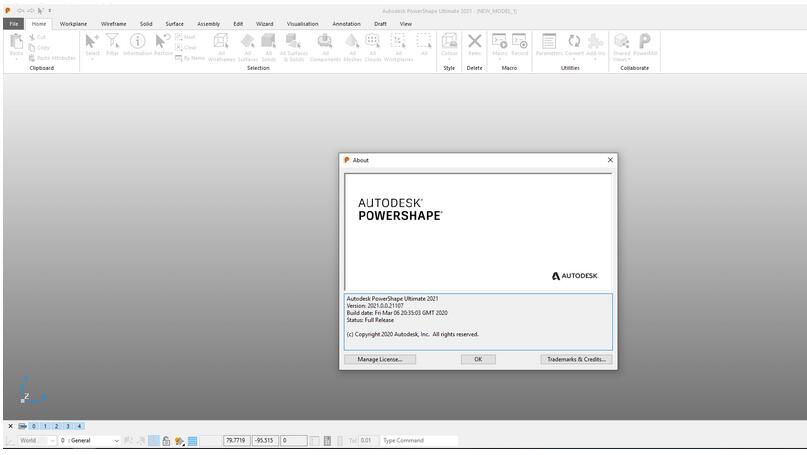Click the Convert icon in Utilities
The height and width of the screenshot is (455, 807).
574,41
